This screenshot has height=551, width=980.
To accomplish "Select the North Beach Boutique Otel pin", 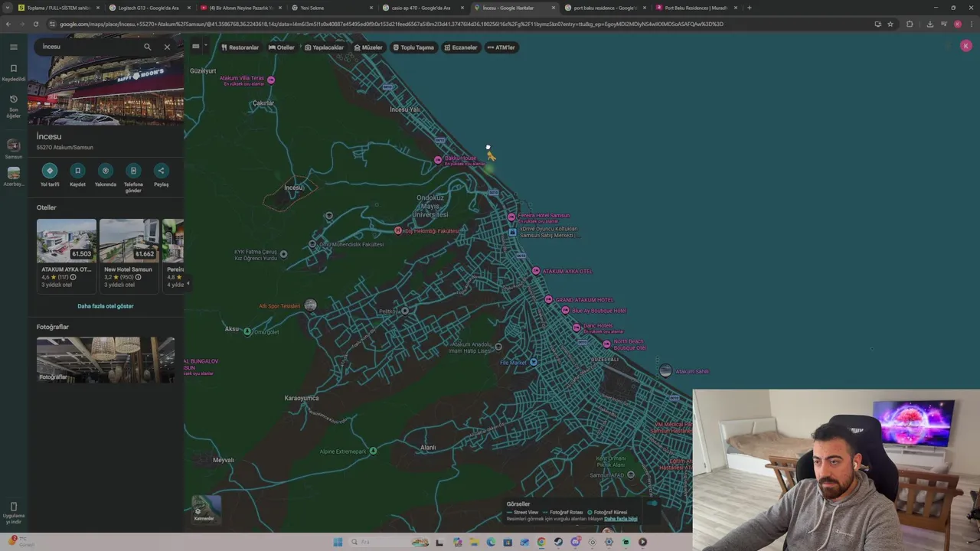I will tap(607, 344).
